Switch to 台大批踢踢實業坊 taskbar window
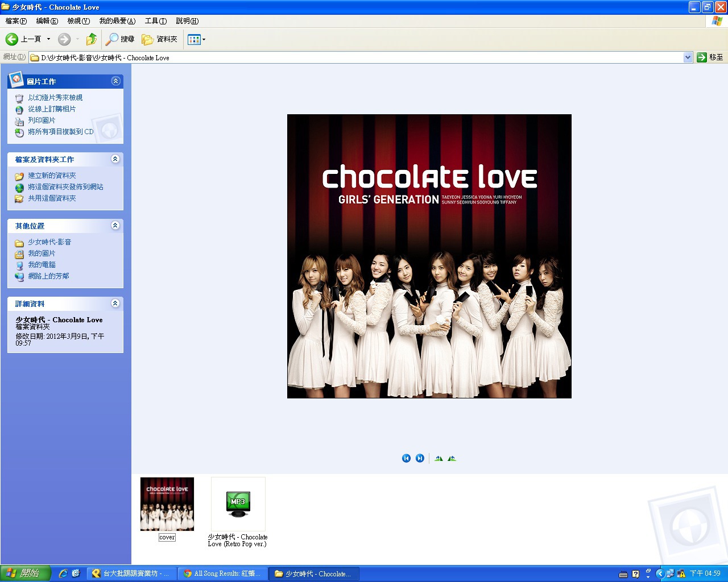Screen dimensions: 728x582 click(131, 573)
